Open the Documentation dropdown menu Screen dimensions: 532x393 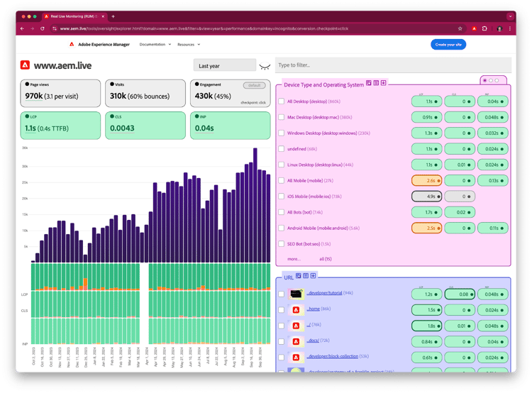pos(155,45)
